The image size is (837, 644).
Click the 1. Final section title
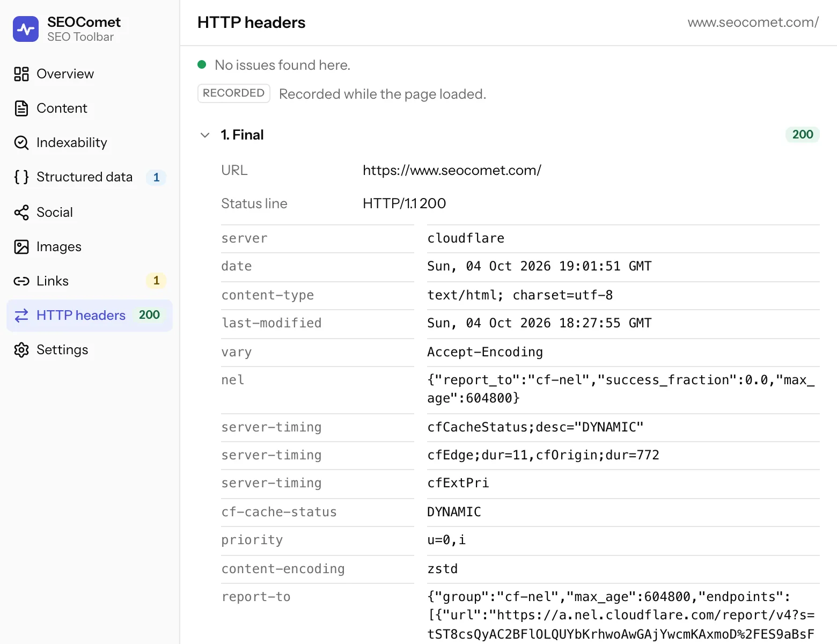[x=242, y=135]
